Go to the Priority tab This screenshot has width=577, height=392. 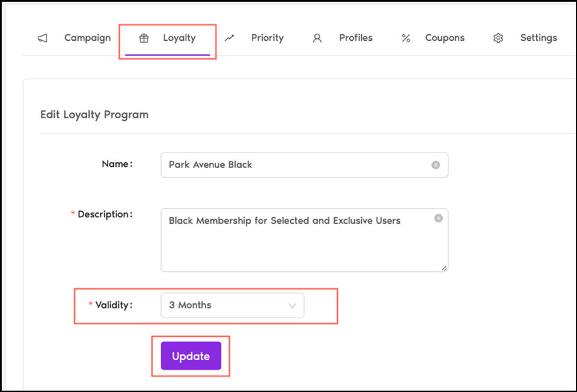(267, 38)
